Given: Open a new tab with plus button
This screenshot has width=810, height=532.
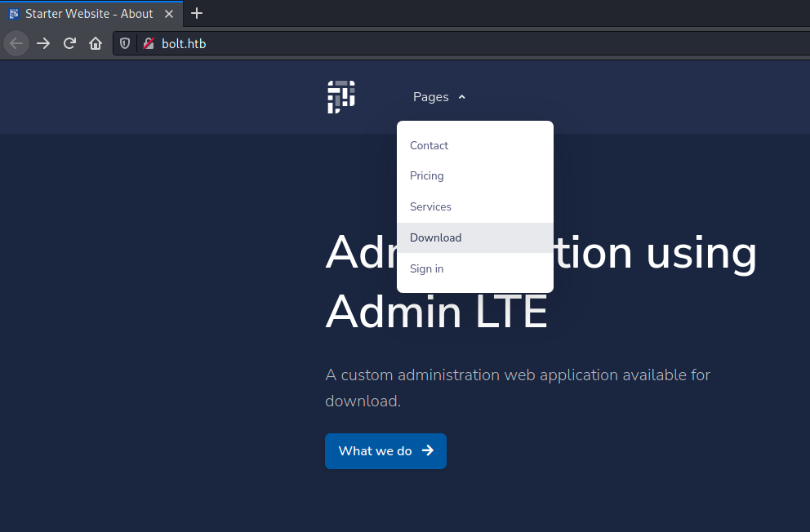Looking at the screenshot, I should pos(197,13).
